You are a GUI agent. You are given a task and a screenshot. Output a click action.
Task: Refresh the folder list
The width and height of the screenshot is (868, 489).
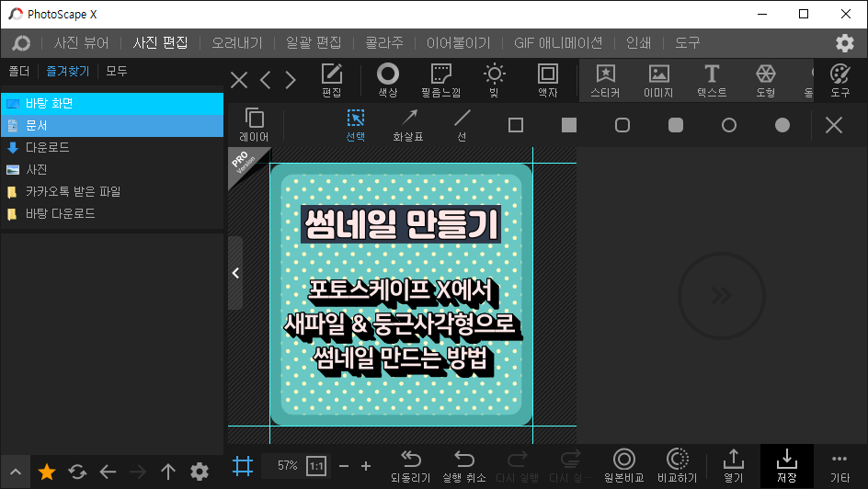click(77, 472)
